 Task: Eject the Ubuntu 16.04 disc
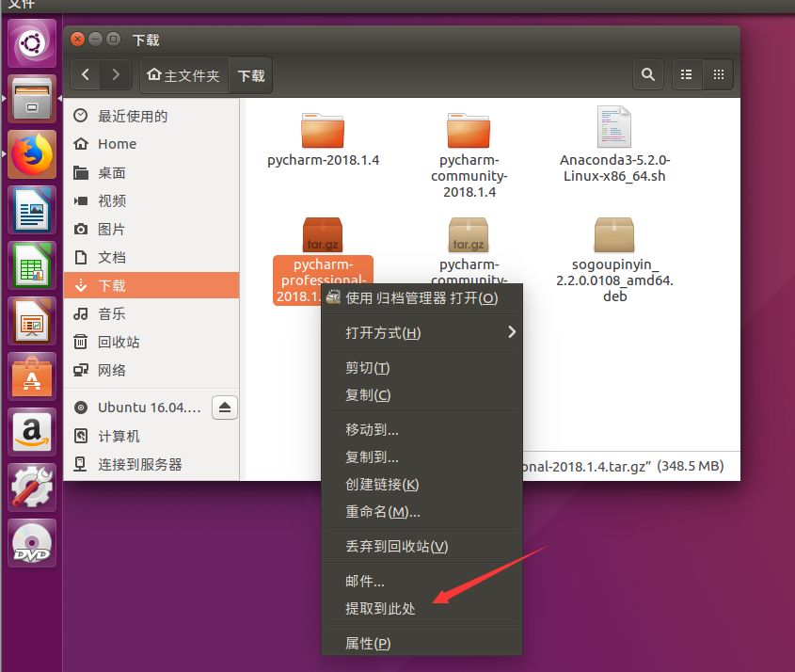pyautogui.click(x=225, y=408)
